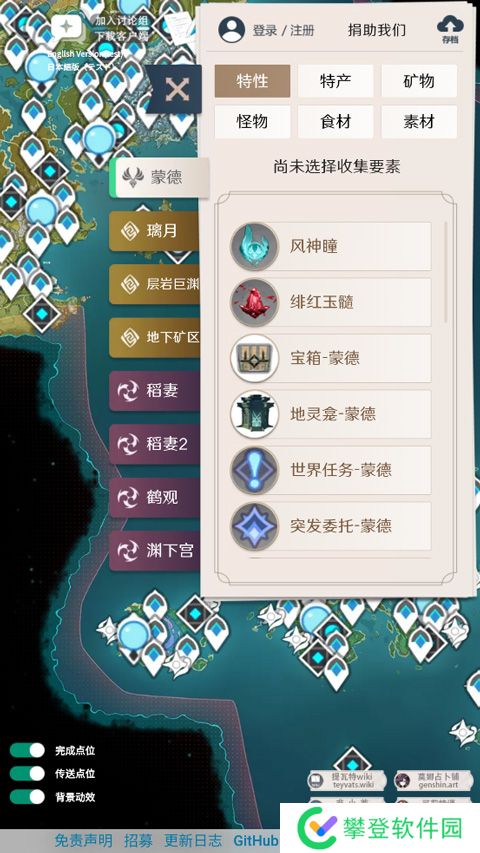The image size is (480, 853).
Task: Choose the 地灵龛-蒙德 shrine icon
Action: click(254, 415)
